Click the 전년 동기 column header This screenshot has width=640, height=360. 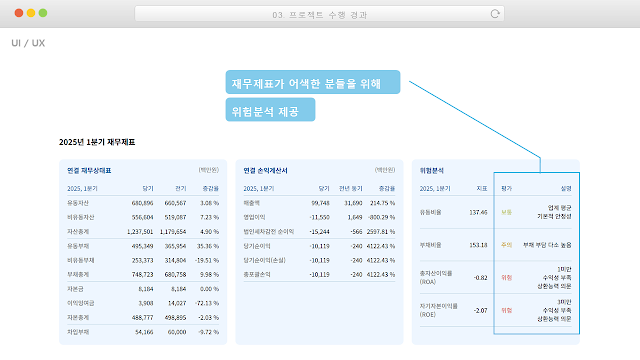(351, 189)
